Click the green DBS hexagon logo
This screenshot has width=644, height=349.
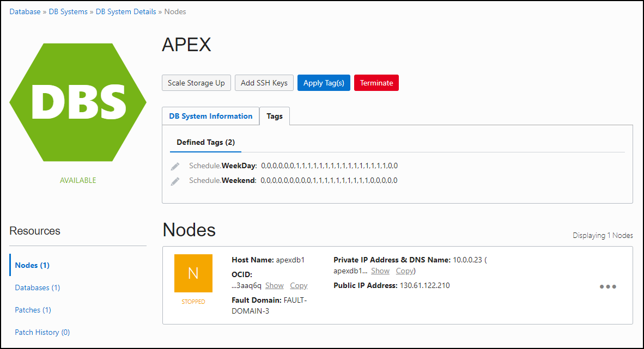pos(78,102)
